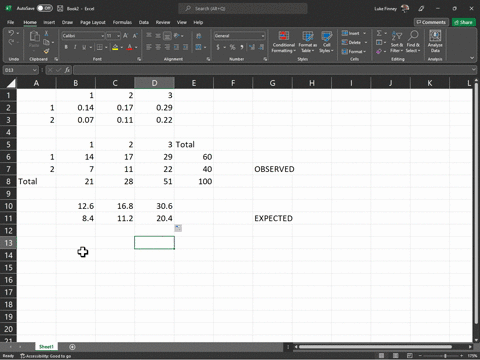Click the Cut scissors icon
Screen dimensions: 480x360
pos(46,33)
